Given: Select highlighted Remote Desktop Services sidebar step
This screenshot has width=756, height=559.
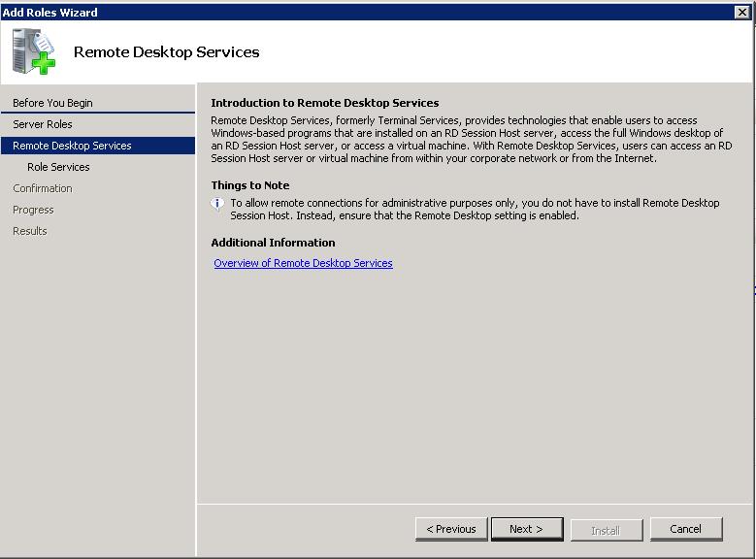Looking at the screenshot, I should tap(72, 146).
